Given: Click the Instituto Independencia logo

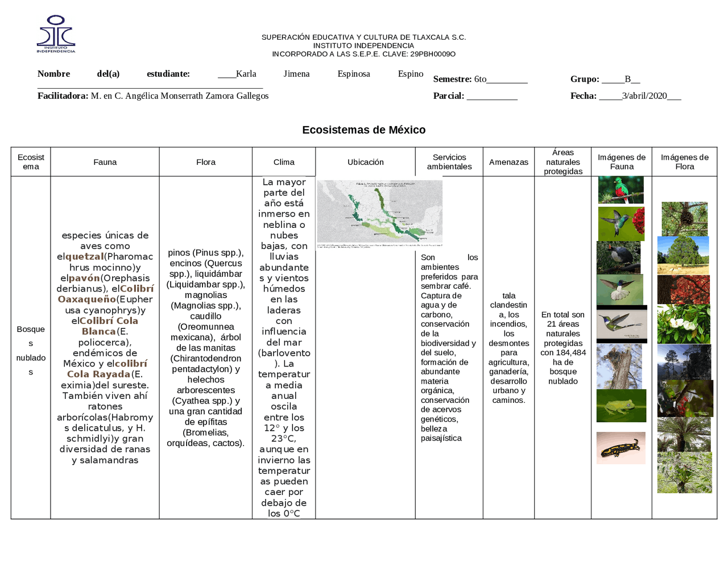Looking at the screenshot, I should [57, 34].
